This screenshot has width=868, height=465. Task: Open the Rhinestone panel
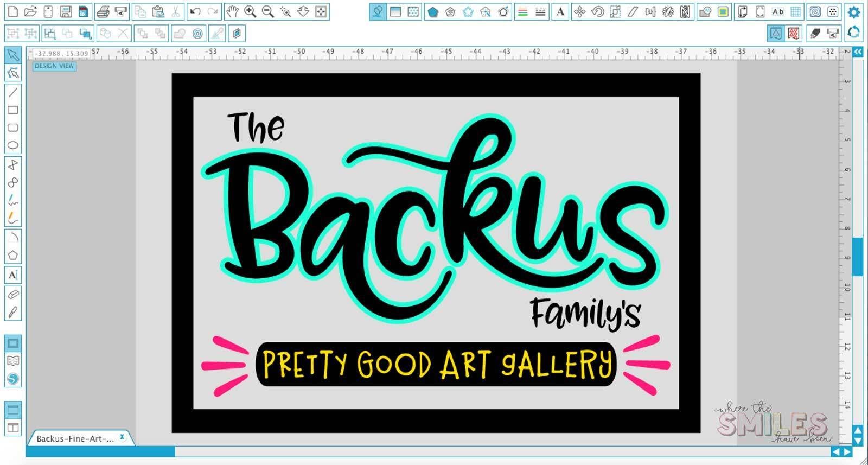833,11
